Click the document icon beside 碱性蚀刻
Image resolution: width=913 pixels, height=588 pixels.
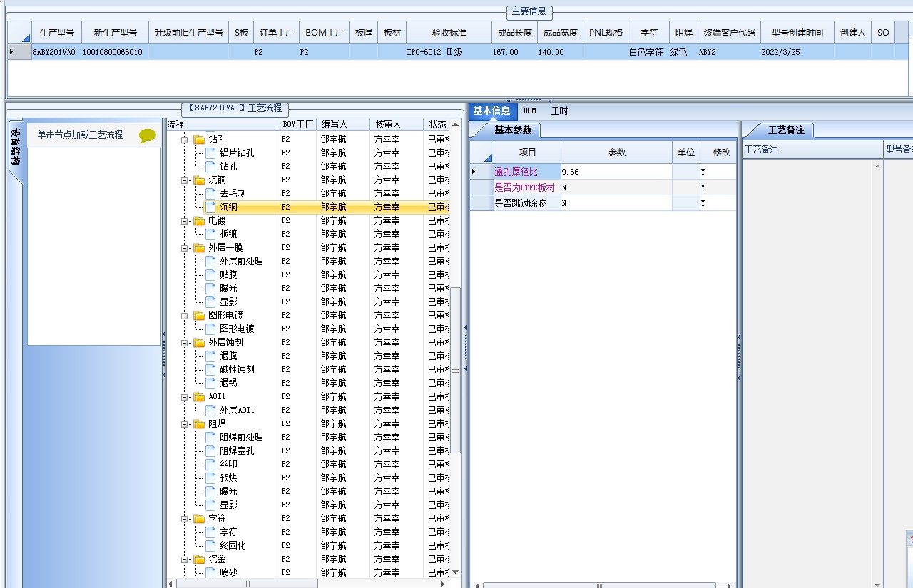pyautogui.click(x=210, y=369)
